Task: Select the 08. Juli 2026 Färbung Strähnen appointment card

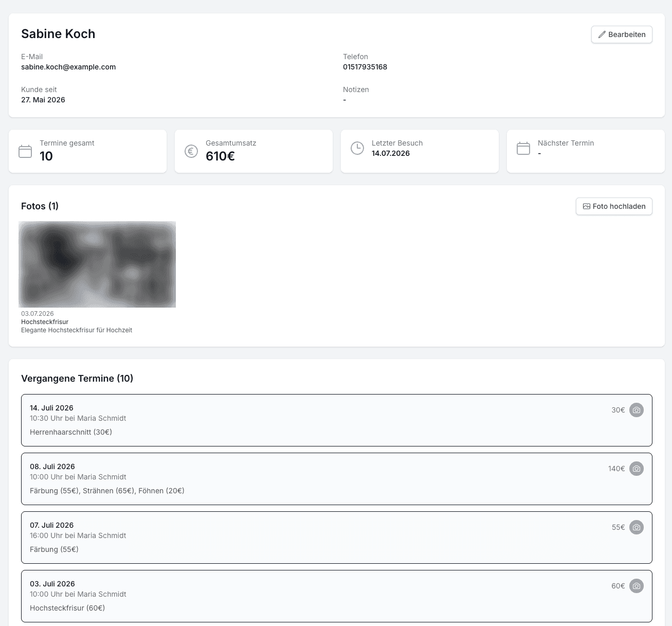Action: (337, 479)
